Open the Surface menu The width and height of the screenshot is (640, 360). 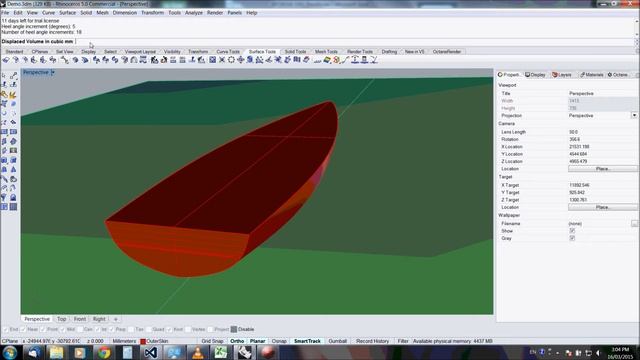point(67,13)
